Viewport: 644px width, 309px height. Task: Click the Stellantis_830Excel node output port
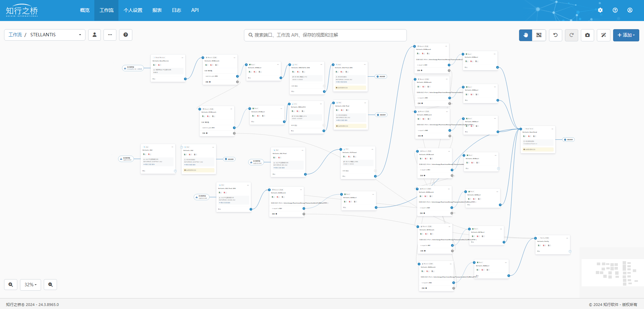tap(497, 67)
